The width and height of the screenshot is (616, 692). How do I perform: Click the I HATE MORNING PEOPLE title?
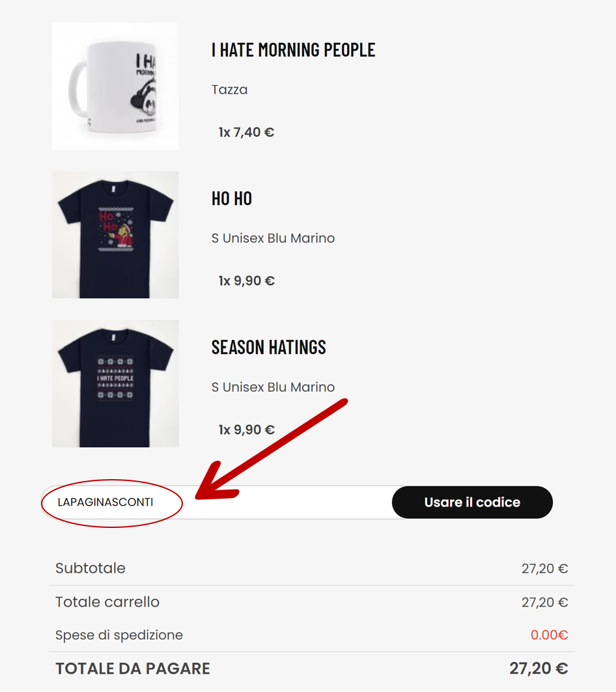[293, 50]
